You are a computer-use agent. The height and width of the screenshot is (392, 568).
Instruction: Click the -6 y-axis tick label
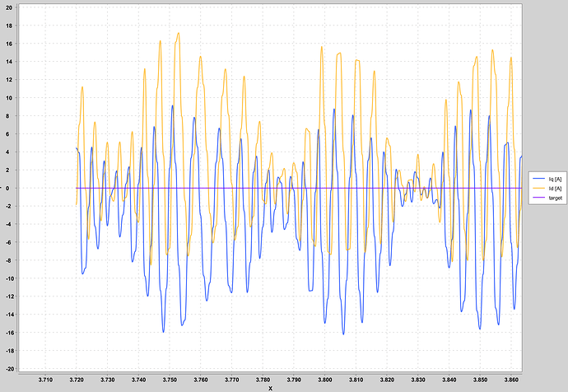(9, 242)
